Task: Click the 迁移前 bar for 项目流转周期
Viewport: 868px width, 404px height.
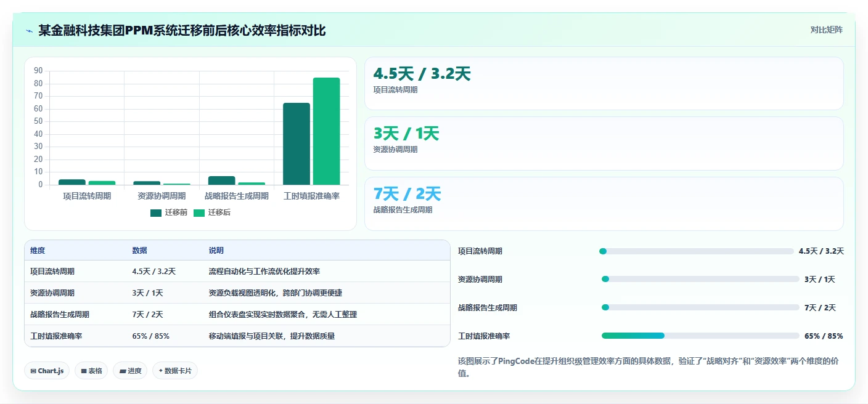Action: pos(72,182)
